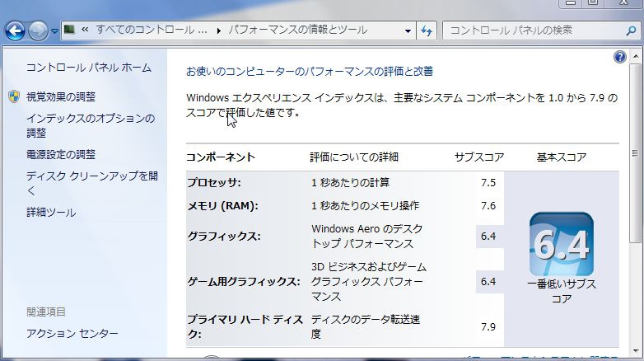
Task: Select the メモリ (RAM) row label
Action: 222,205
